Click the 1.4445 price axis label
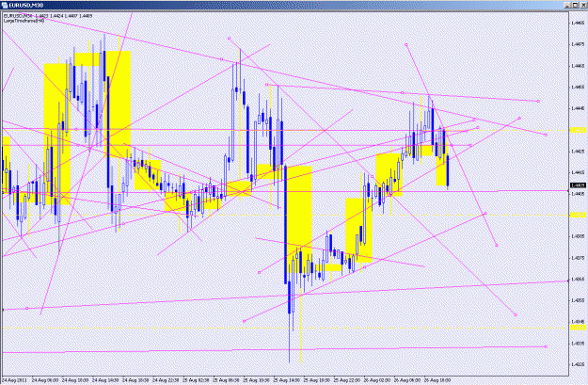This screenshot has height=385, width=588. click(578, 108)
